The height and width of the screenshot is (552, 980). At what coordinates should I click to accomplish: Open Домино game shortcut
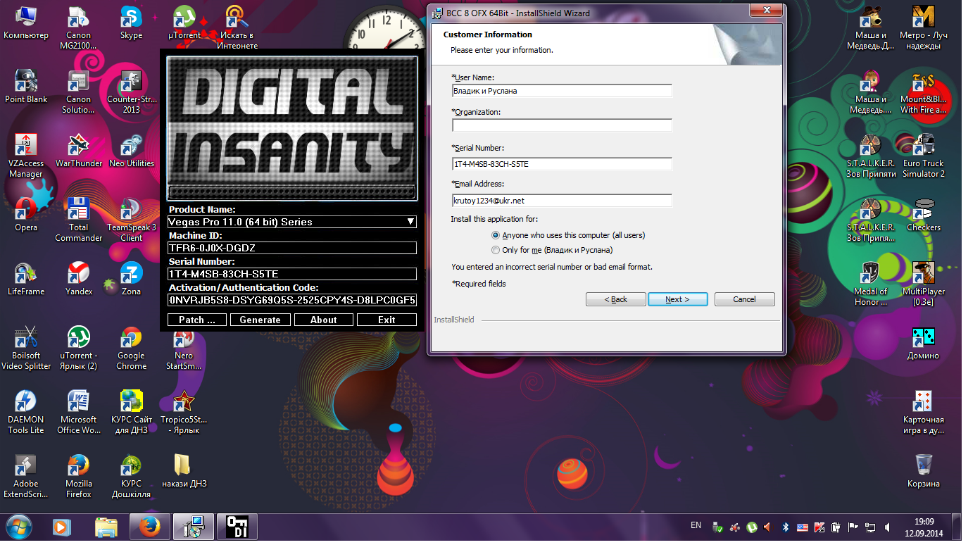(x=924, y=344)
